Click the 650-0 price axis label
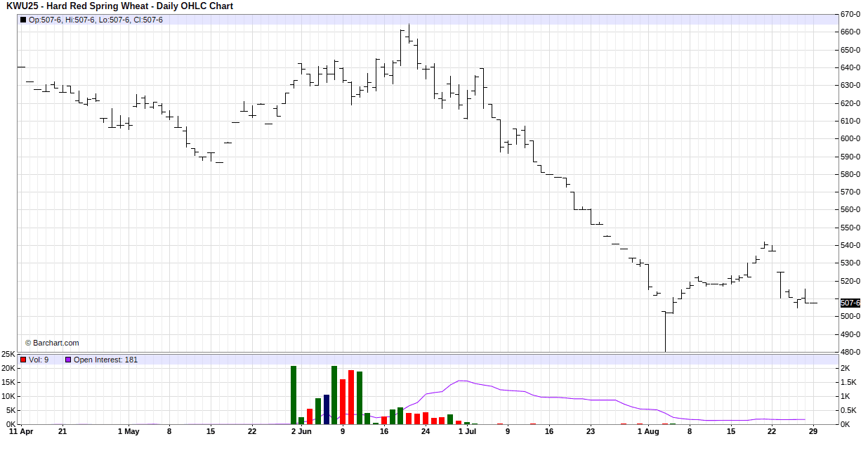 click(x=850, y=50)
